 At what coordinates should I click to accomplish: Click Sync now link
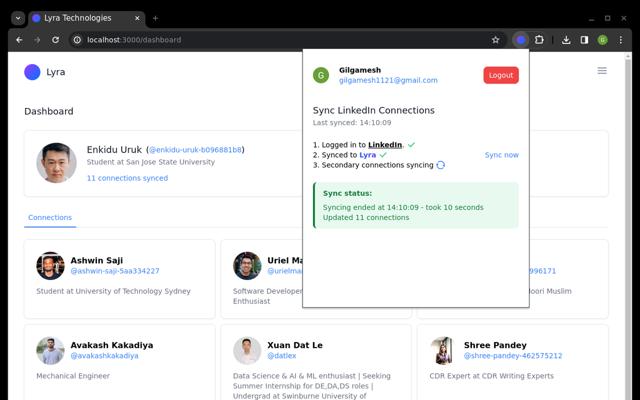502,155
